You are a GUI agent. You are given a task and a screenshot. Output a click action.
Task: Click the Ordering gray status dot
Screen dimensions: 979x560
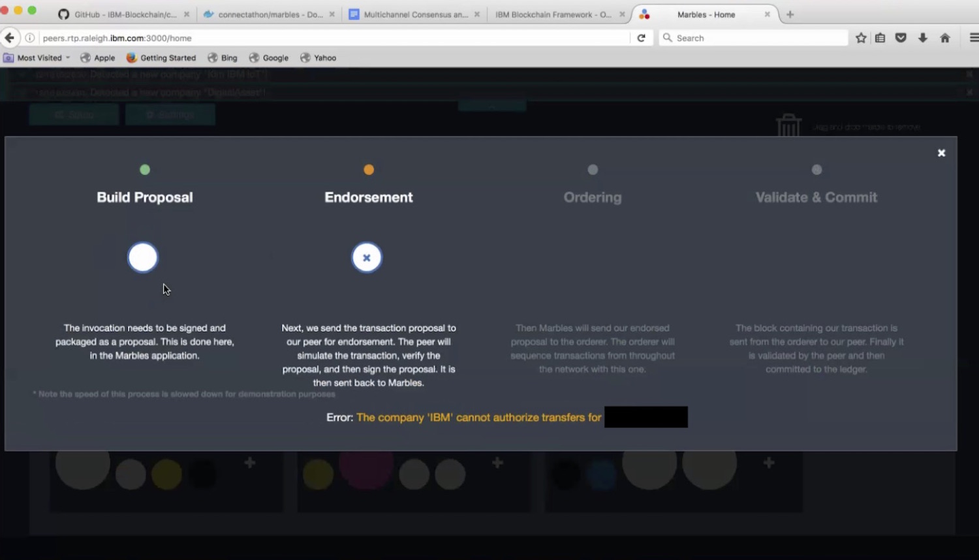pos(593,170)
